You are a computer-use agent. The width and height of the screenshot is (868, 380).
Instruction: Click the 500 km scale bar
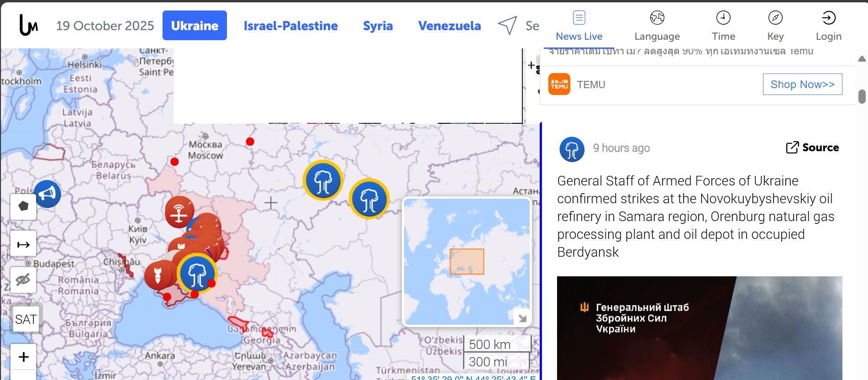point(497,344)
